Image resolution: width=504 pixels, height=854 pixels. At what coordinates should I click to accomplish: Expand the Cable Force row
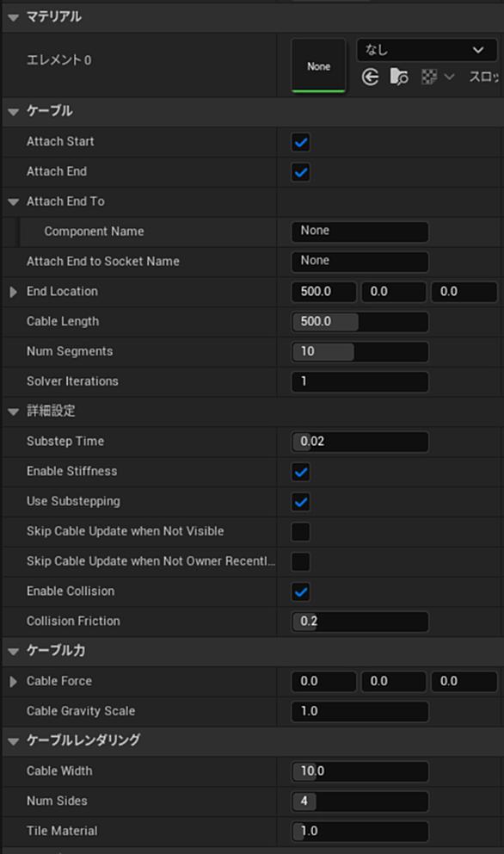click(14, 681)
